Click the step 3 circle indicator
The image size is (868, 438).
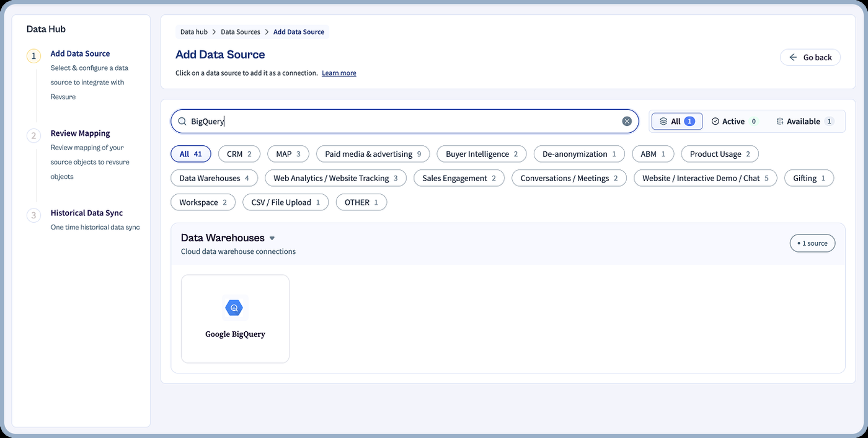[33, 215]
